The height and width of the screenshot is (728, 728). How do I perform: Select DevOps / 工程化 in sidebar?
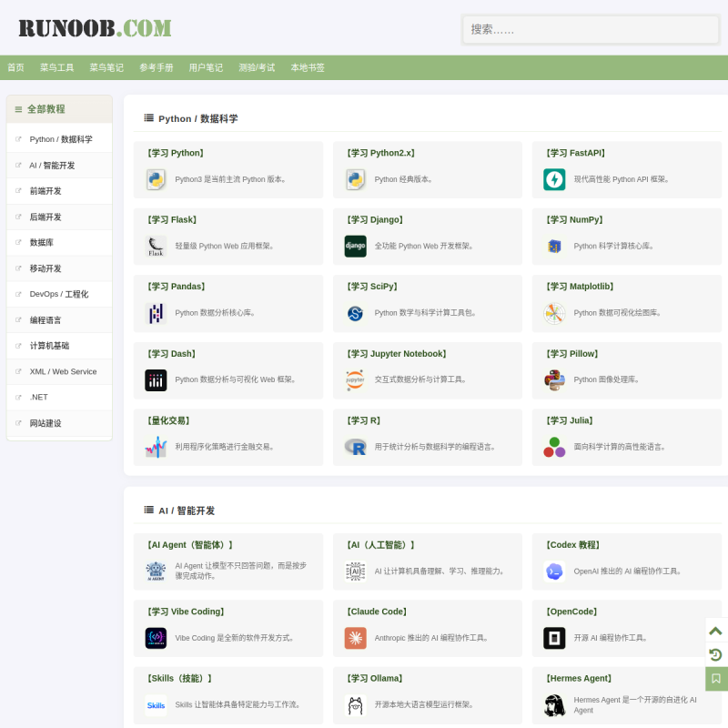point(59,294)
